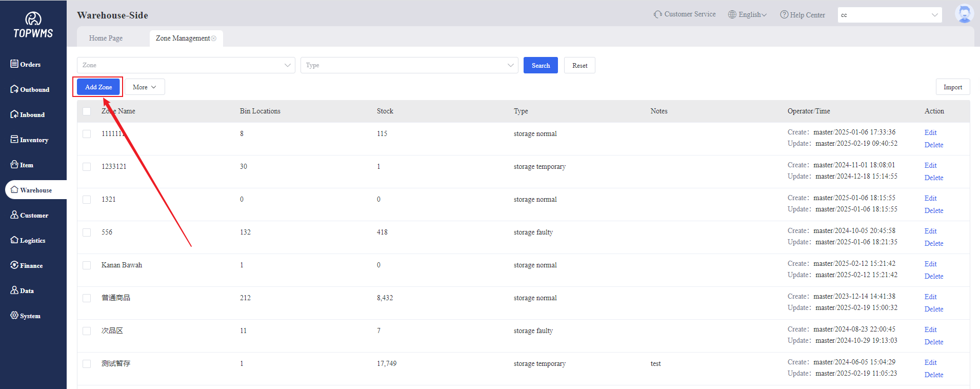Click the Add Zone button
Screen dimensions: 980x389
click(x=98, y=87)
